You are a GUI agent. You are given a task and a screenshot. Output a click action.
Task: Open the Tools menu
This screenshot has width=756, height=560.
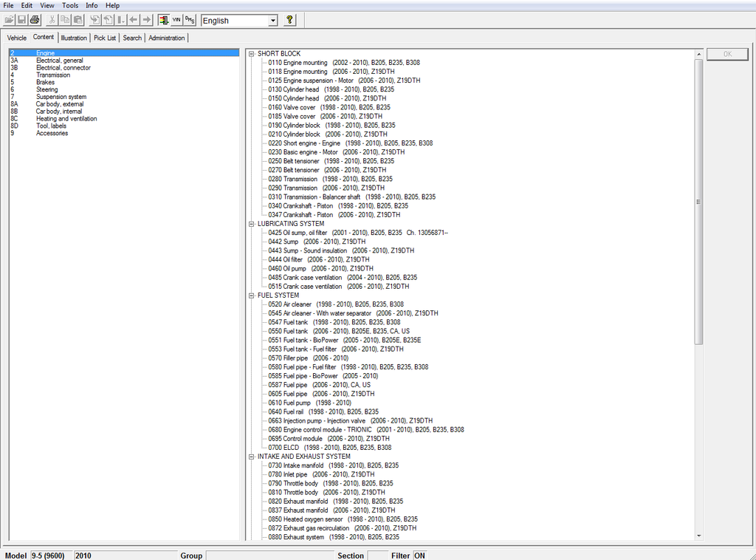[70, 5]
